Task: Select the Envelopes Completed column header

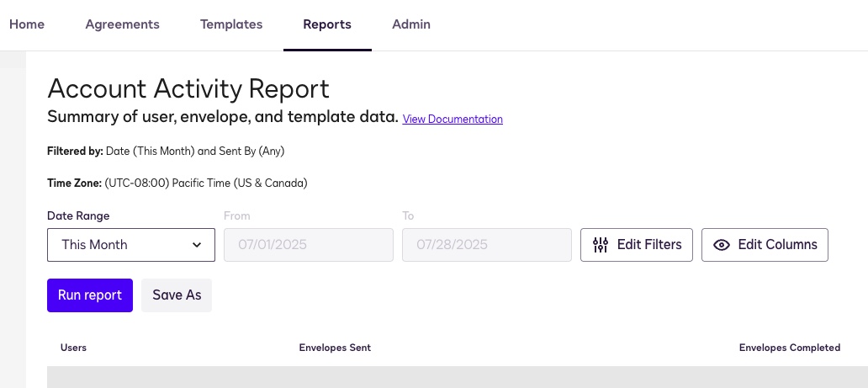Action: pos(789,348)
